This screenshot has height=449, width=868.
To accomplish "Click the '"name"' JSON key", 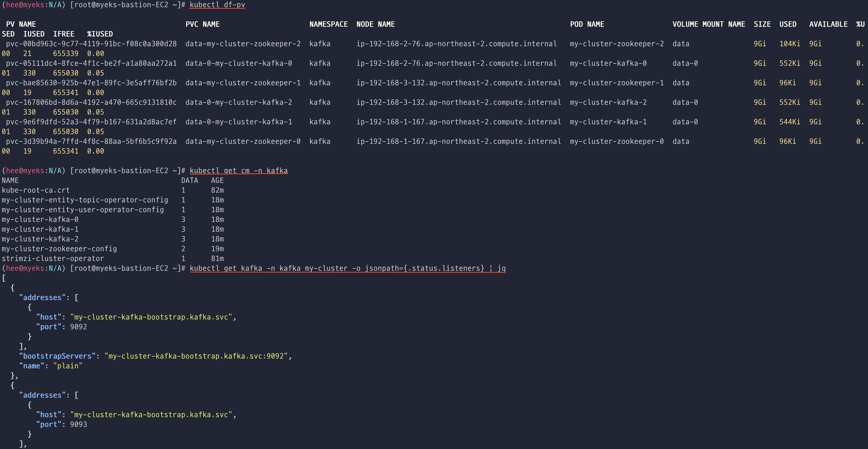I will pos(32,366).
